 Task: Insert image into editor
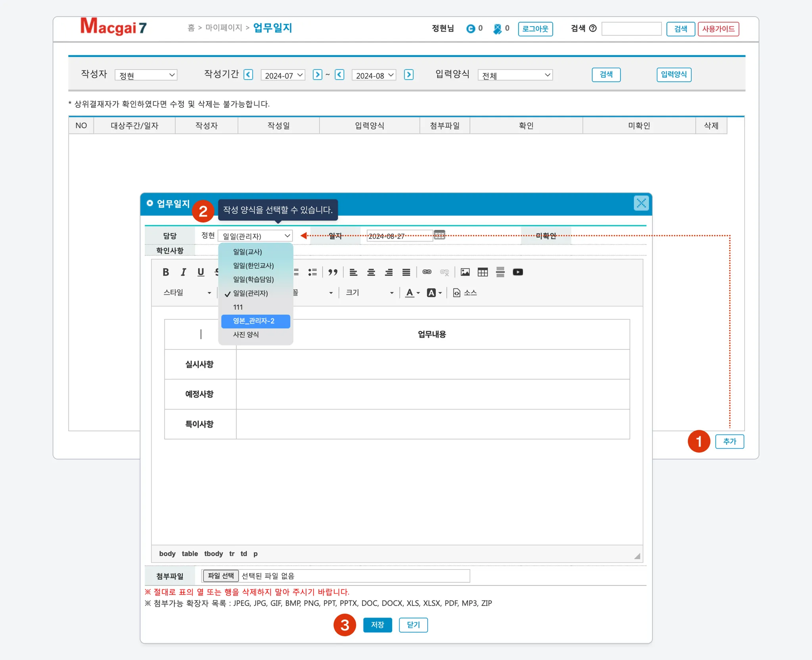click(x=465, y=272)
